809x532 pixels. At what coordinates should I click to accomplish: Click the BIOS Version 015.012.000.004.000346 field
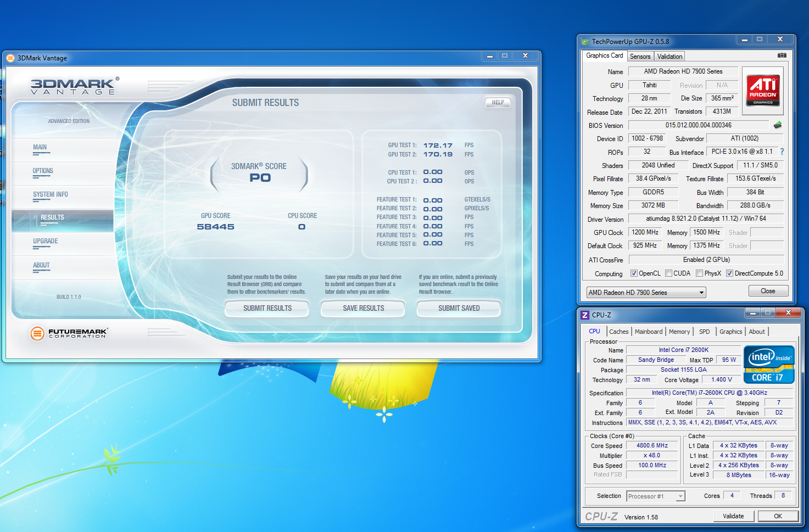pyautogui.click(x=698, y=125)
